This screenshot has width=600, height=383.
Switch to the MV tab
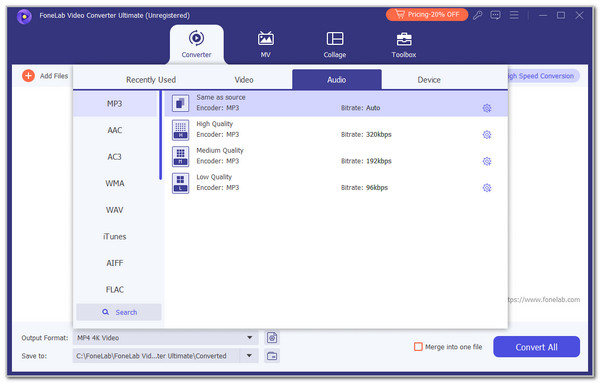coord(266,44)
